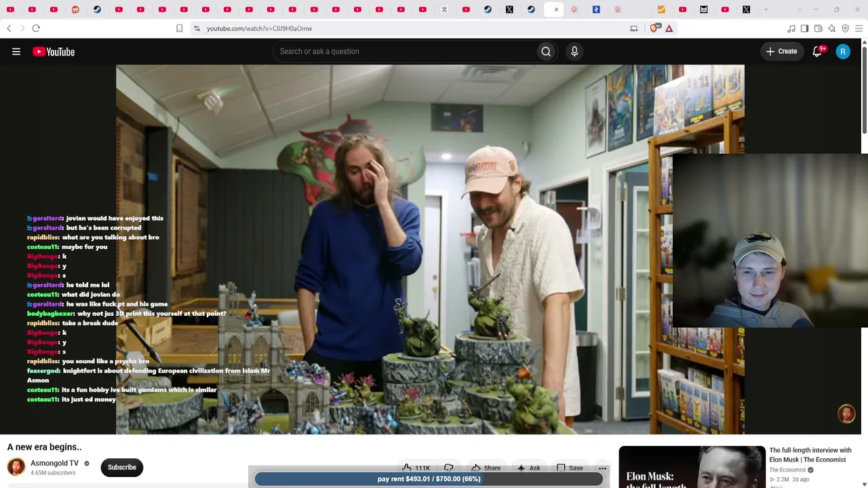Click the browser forward arrow

point(22,28)
